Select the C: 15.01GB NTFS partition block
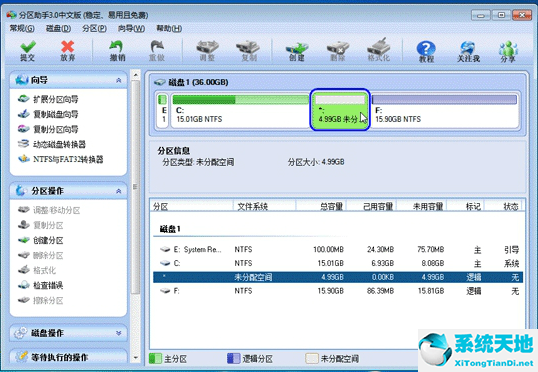The width and height of the screenshot is (538, 372). (x=240, y=111)
